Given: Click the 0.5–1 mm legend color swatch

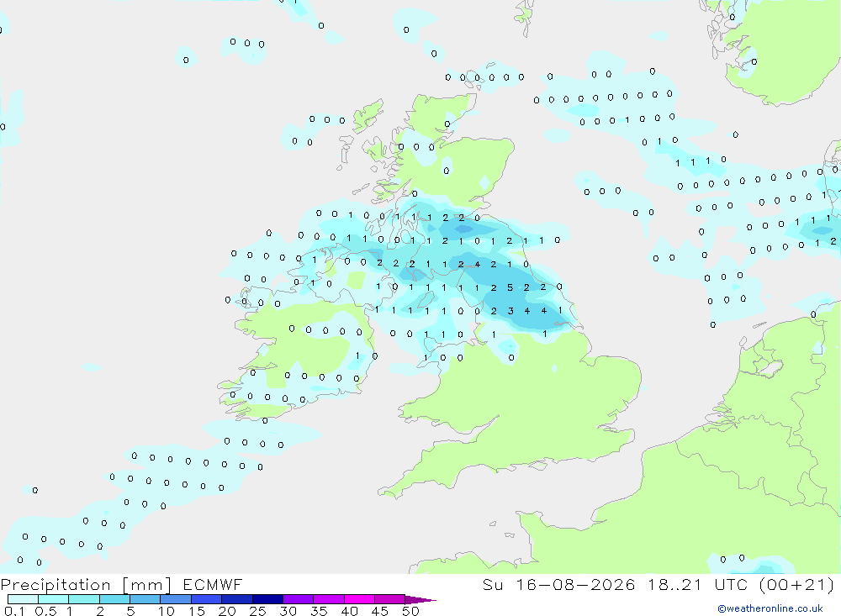Looking at the screenshot, I should 53,599.
